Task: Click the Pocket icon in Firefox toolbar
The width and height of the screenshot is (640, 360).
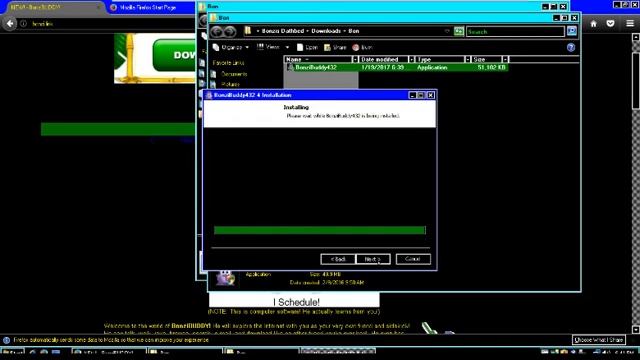Action: pos(610,24)
